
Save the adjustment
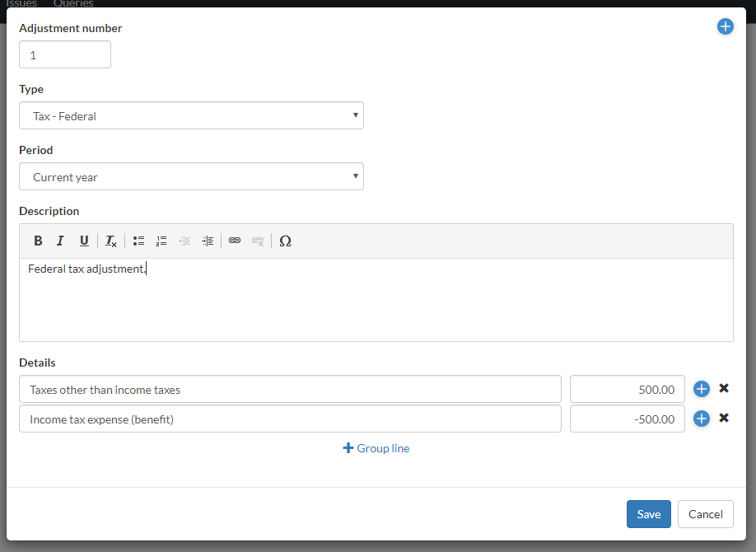pyautogui.click(x=648, y=514)
